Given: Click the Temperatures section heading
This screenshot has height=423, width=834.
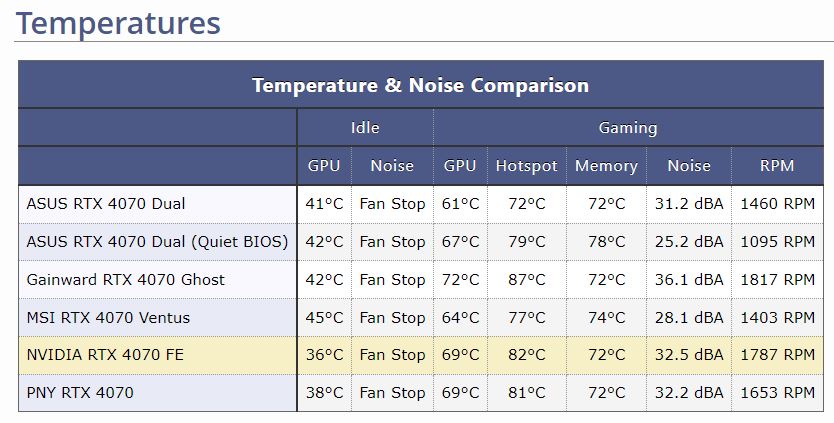Looking at the screenshot, I should coord(118,24).
